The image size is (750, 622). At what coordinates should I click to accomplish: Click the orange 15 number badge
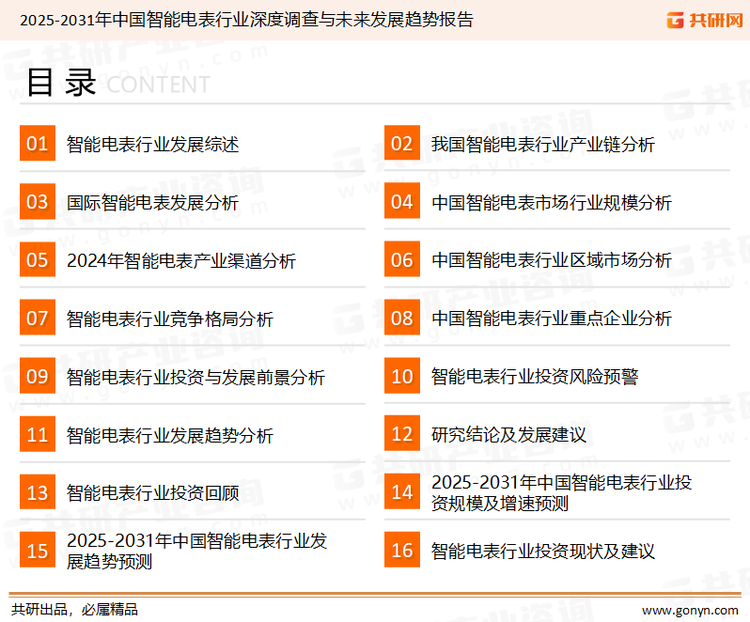tap(37, 550)
